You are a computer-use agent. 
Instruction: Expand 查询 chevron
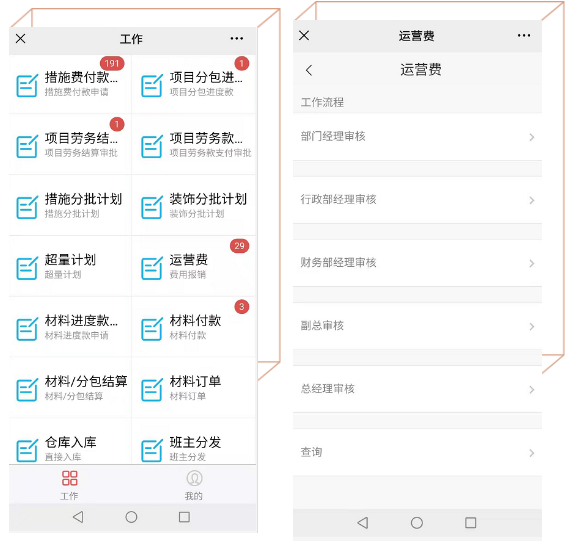[532, 453]
